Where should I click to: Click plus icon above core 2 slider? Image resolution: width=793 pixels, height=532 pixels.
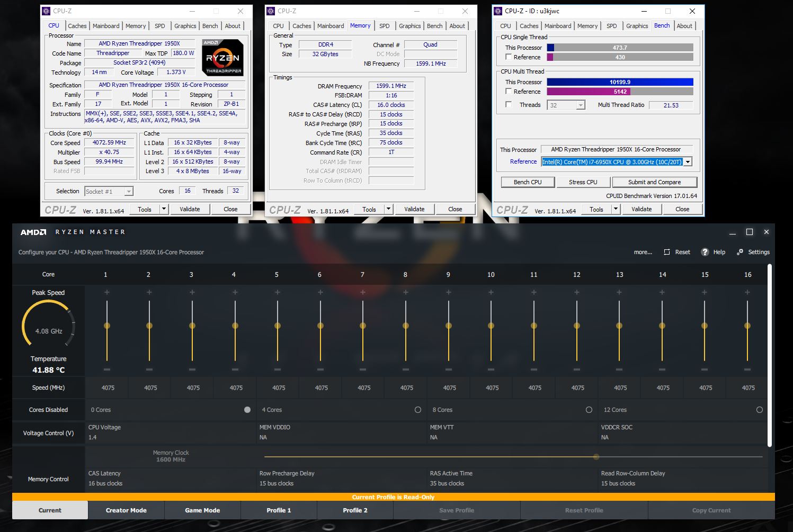[149, 292]
